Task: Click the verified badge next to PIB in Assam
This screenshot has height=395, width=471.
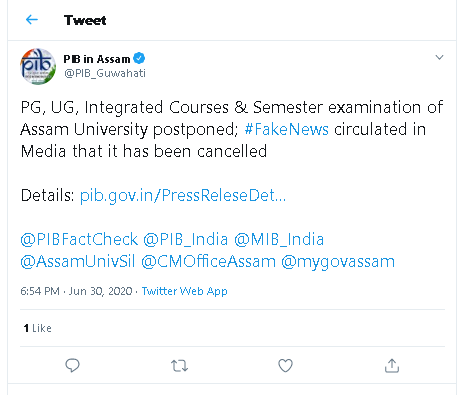Action: coord(139,58)
